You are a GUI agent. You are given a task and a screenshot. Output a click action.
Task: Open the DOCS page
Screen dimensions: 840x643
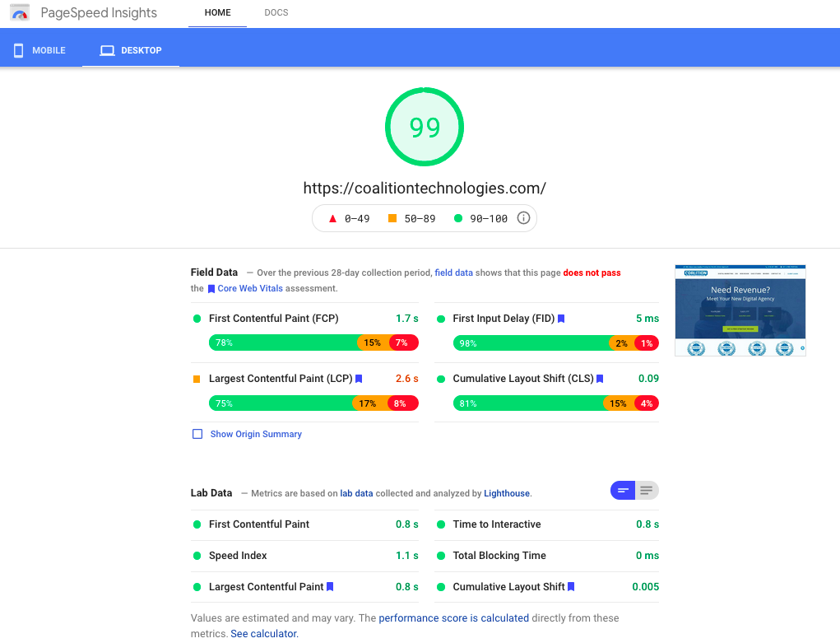(276, 12)
